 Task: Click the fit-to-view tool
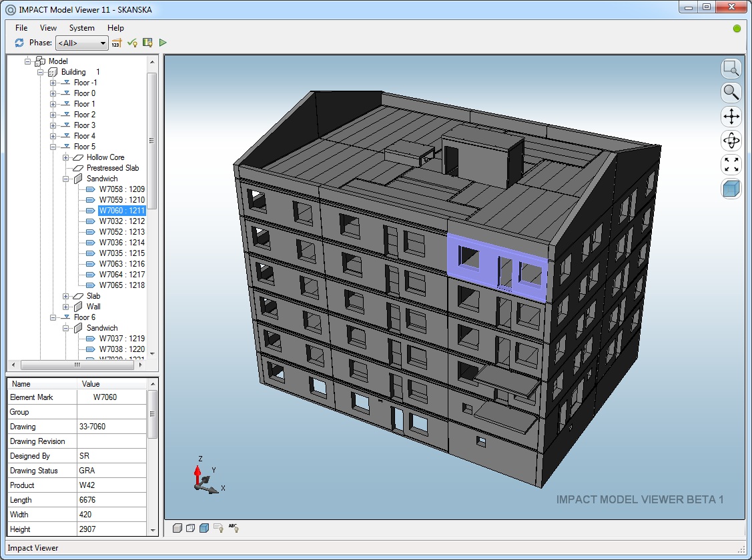[731, 165]
